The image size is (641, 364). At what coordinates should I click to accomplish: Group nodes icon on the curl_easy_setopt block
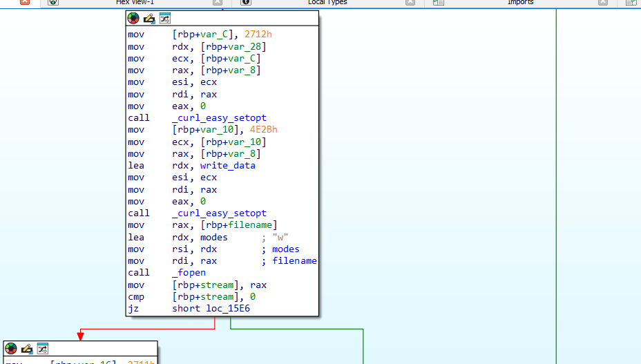coord(165,19)
